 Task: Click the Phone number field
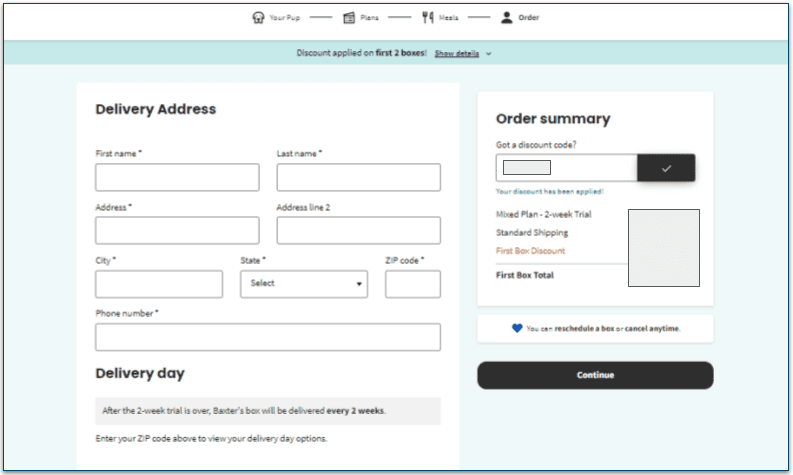pyautogui.click(x=268, y=337)
